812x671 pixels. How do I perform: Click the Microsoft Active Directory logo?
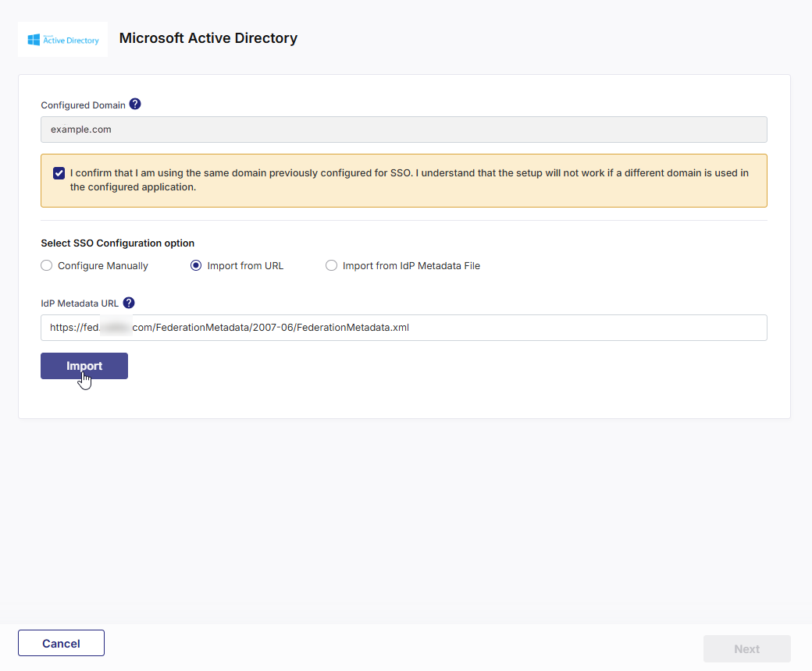pos(62,38)
